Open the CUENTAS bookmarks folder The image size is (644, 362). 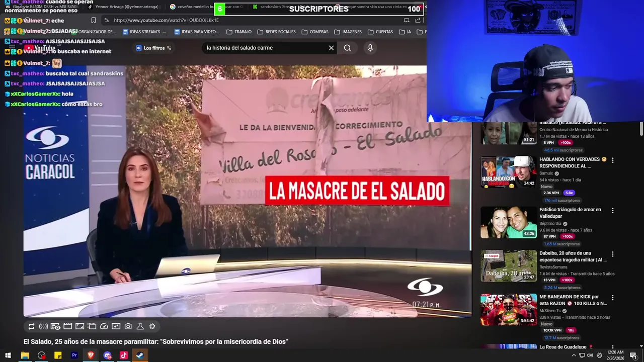[x=380, y=32]
